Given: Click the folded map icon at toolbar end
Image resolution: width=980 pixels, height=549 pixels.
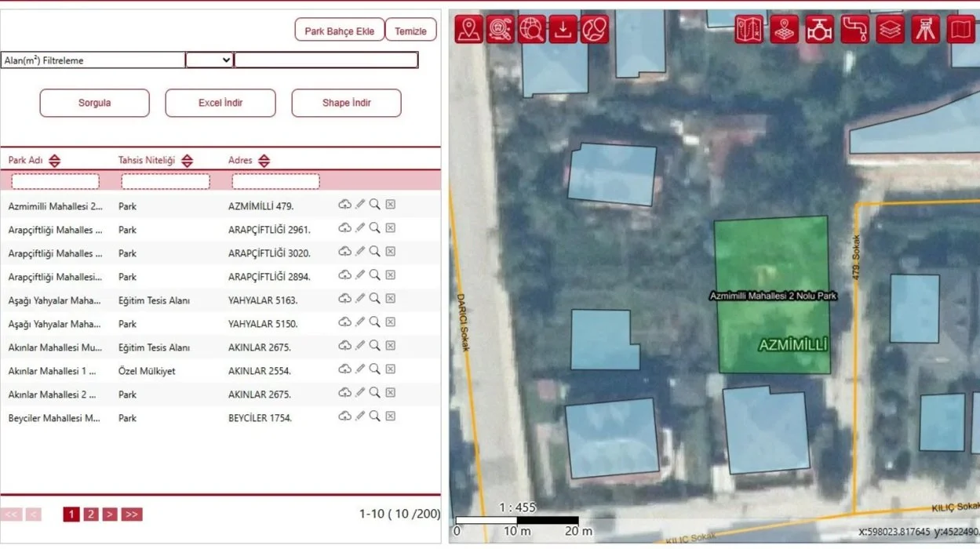Looking at the screenshot, I should pyautogui.click(x=961, y=30).
